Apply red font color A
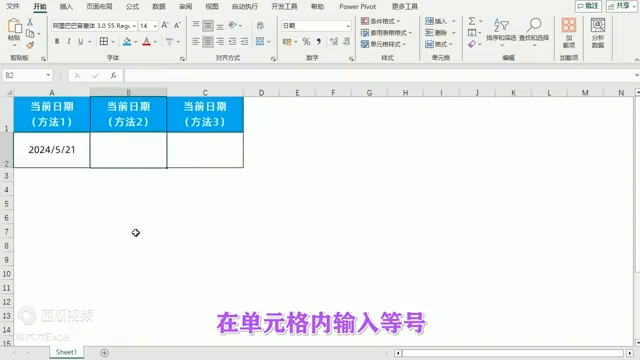Screen dimensions: 640x360 click(147, 41)
